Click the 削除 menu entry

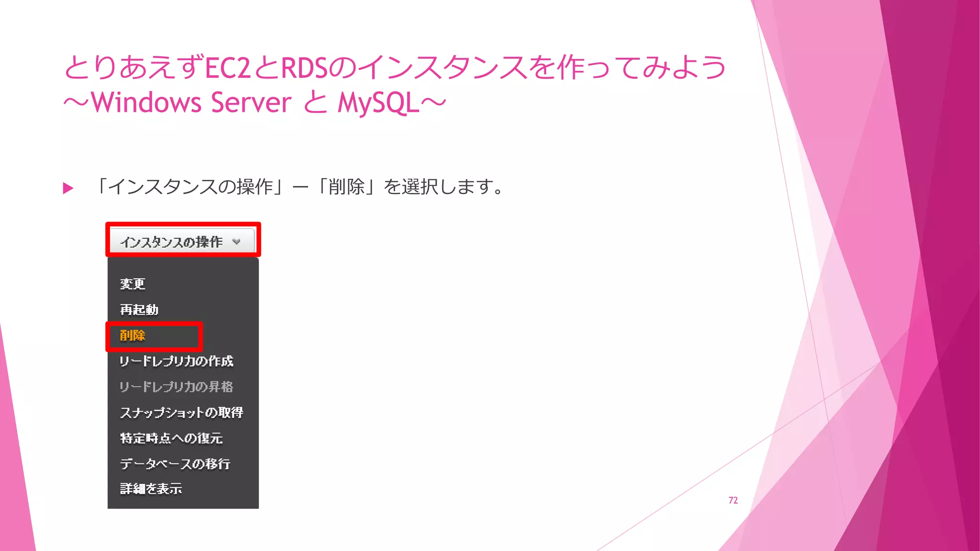click(133, 335)
